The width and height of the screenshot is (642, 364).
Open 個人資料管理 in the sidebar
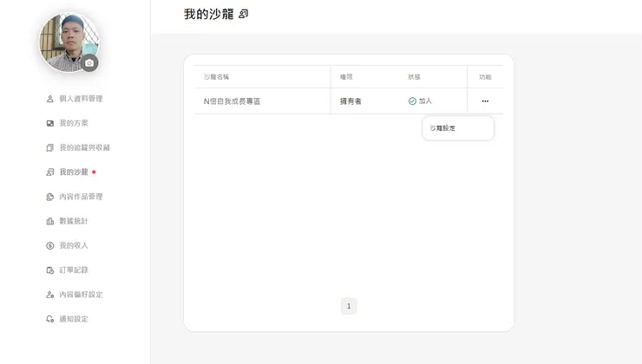[81, 99]
